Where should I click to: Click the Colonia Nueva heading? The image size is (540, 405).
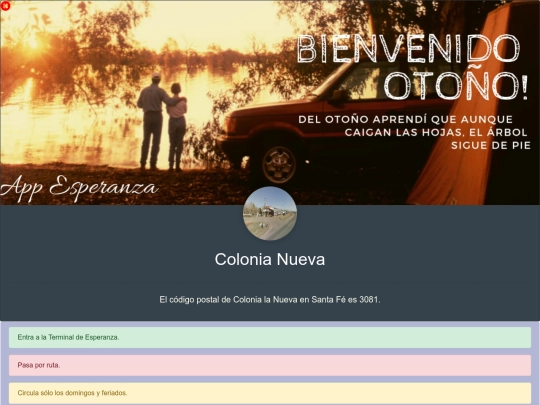click(x=270, y=259)
